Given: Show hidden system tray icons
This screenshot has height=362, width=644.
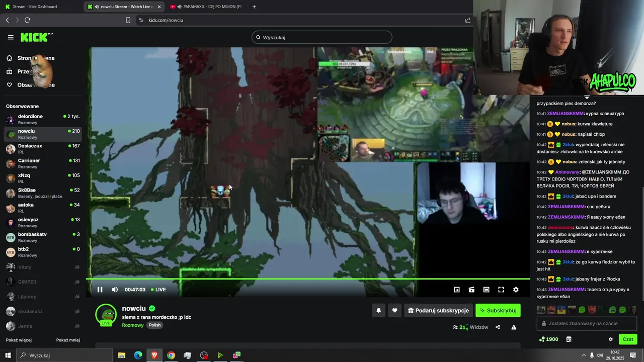Looking at the screenshot, I should 584,355.
